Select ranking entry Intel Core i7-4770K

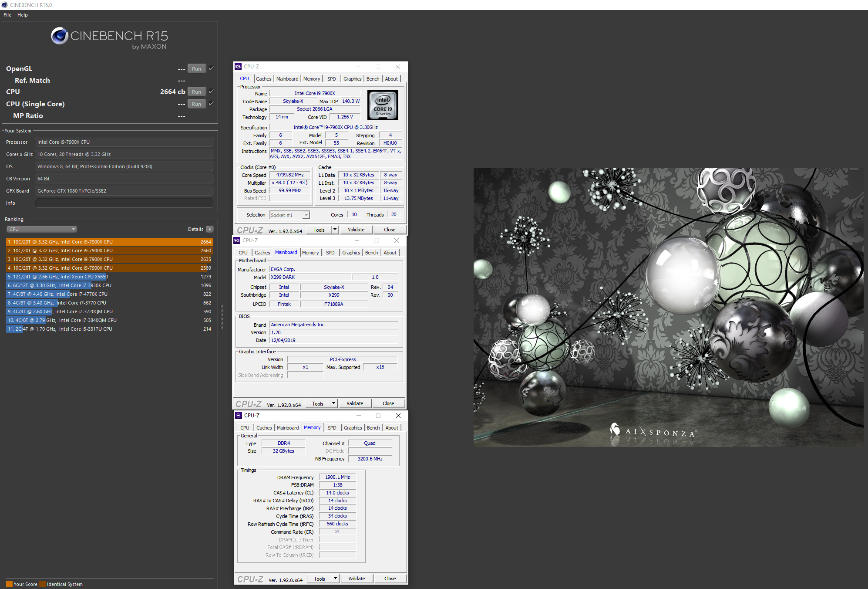pyautogui.click(x=110, y=294)
